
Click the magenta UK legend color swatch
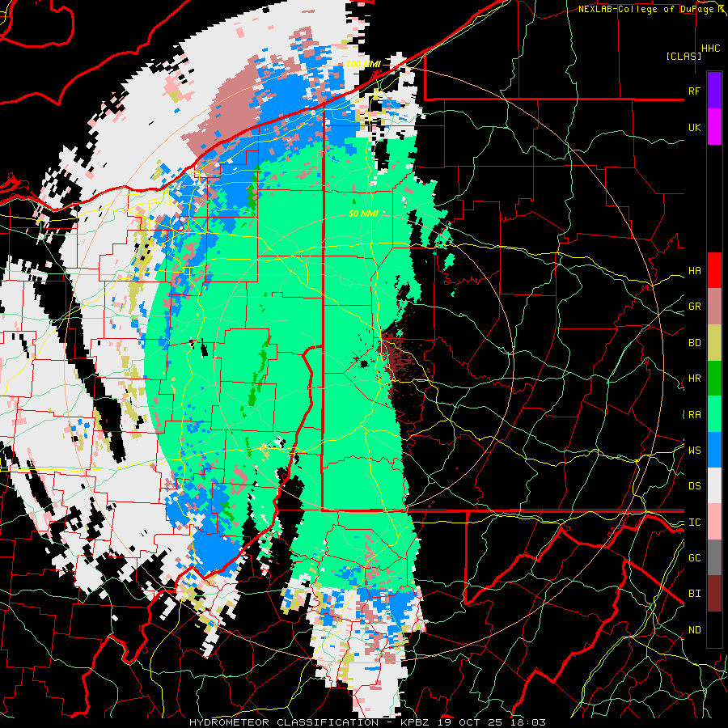click(x=714, y=127)
